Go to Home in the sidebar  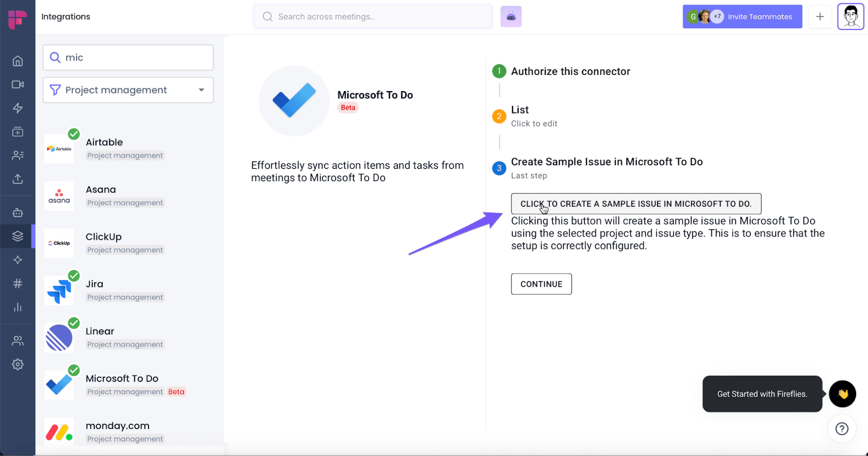[x=18, y=61]
